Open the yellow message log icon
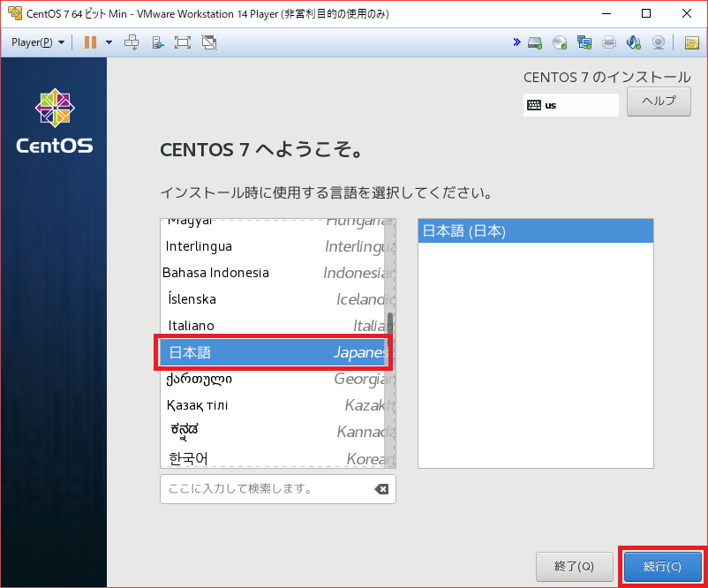Viewport: 708px width, 588px height. click(692, 43)
